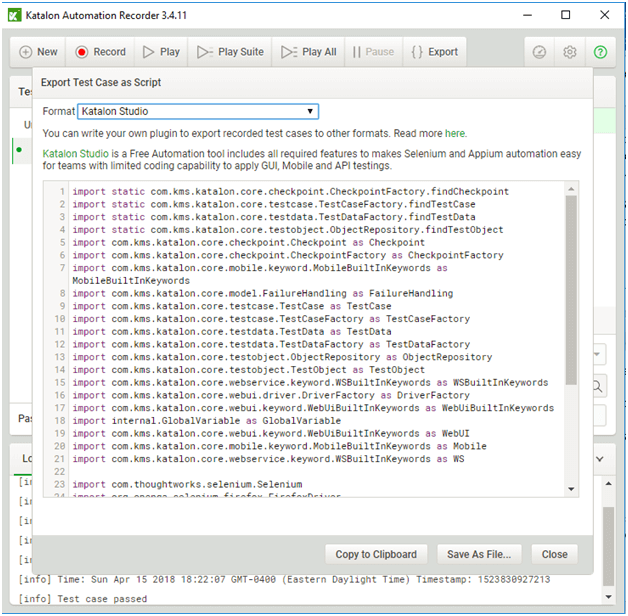Click code line 1 findCheckpoint import
Viewport: 628px width, 616px height.
[290, 192]
